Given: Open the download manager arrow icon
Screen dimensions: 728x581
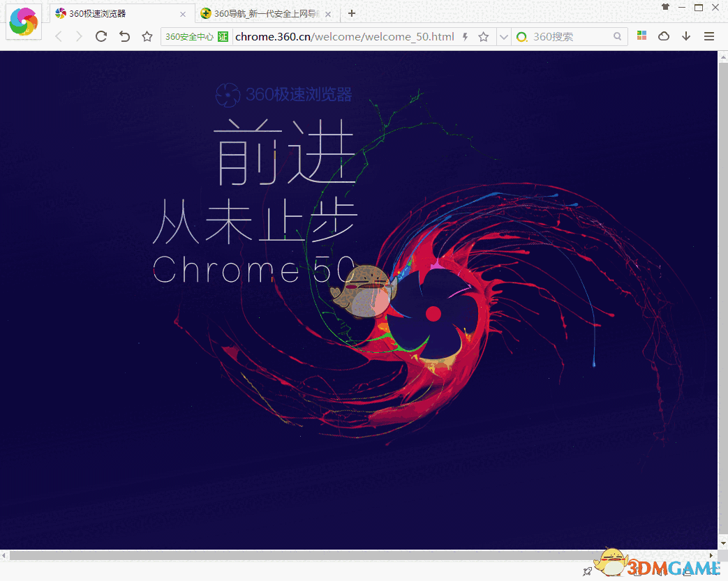Looking at the screenshot, I should coord(686,36).
